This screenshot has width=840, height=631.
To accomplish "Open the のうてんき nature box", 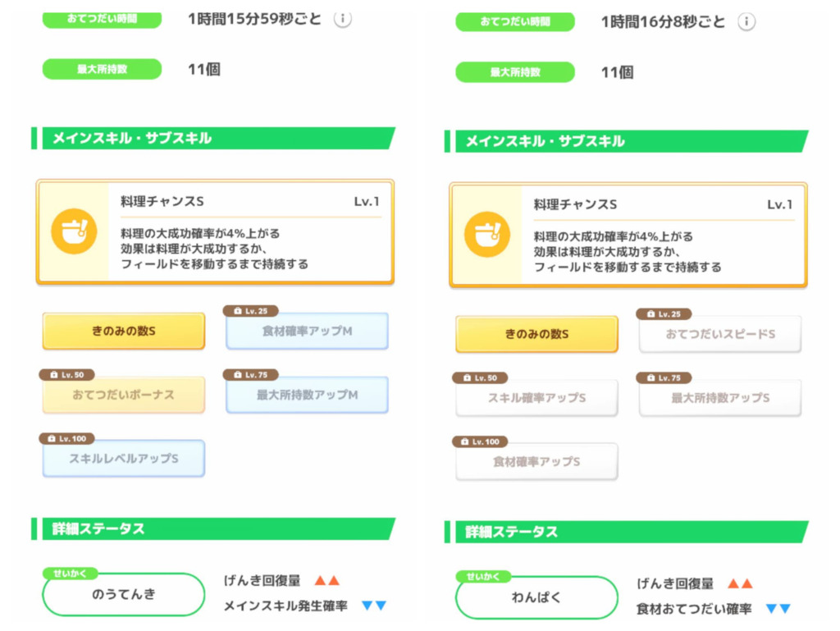I will (124, 594).
